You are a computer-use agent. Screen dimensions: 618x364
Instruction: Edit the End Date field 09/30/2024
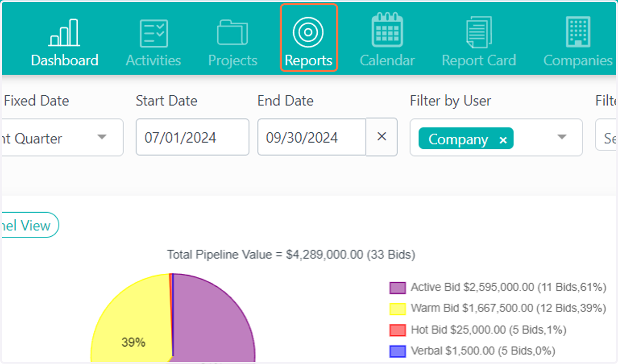[x=312, y=137]
